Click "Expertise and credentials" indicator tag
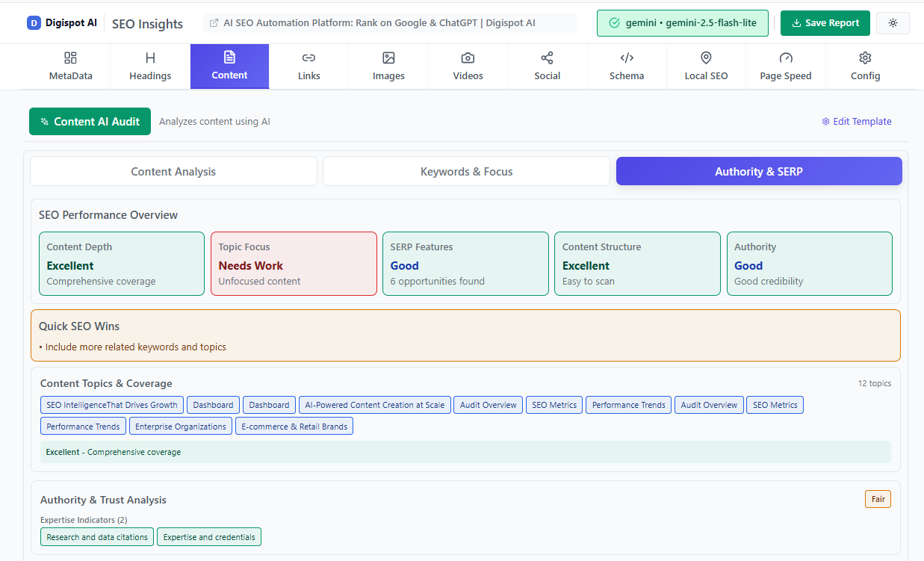The image size is (924, 561). point(209,537)
